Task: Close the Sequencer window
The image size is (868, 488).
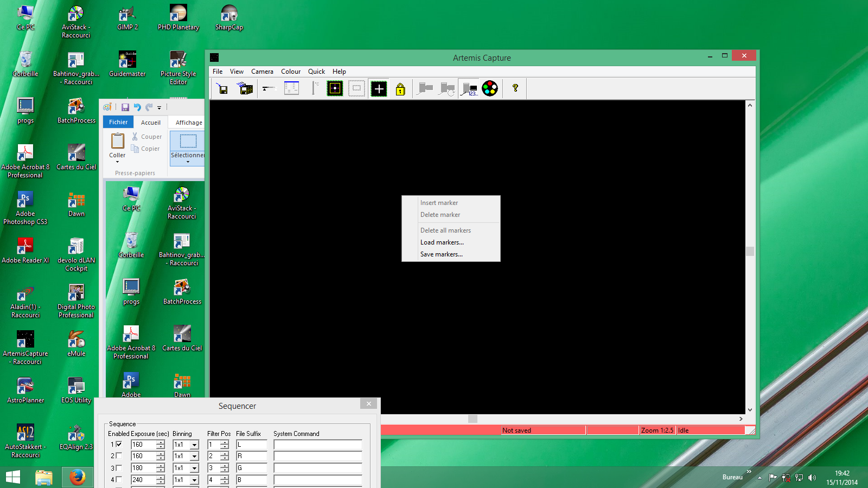Action: tap(368, 403)
